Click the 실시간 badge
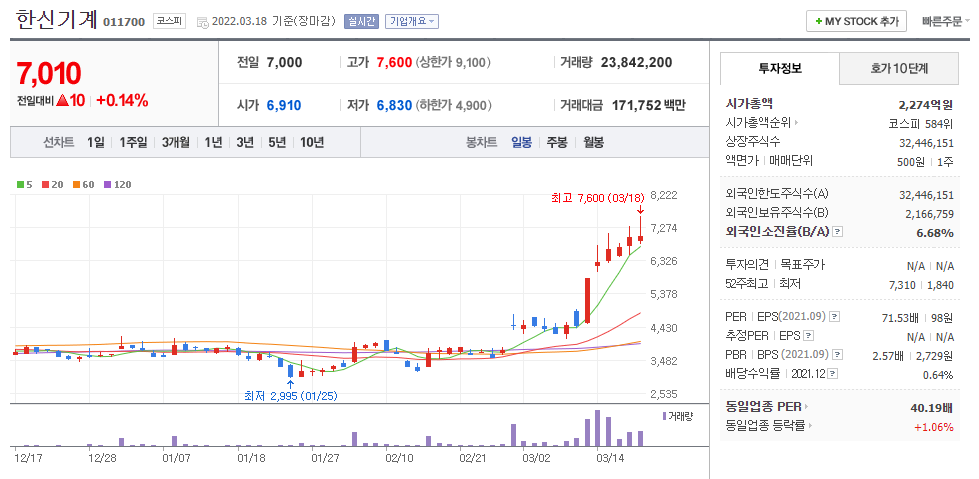This screenshot has height=479, width=979. pyautogui.click(x=361, y=21)
